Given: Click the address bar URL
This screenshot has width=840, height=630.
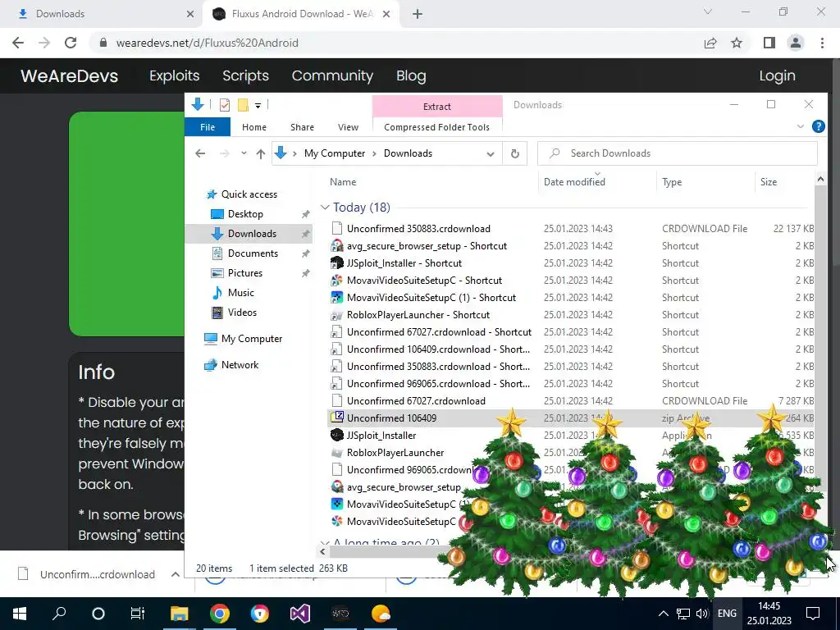Looking at the screenshot, I should click(208, 43).
